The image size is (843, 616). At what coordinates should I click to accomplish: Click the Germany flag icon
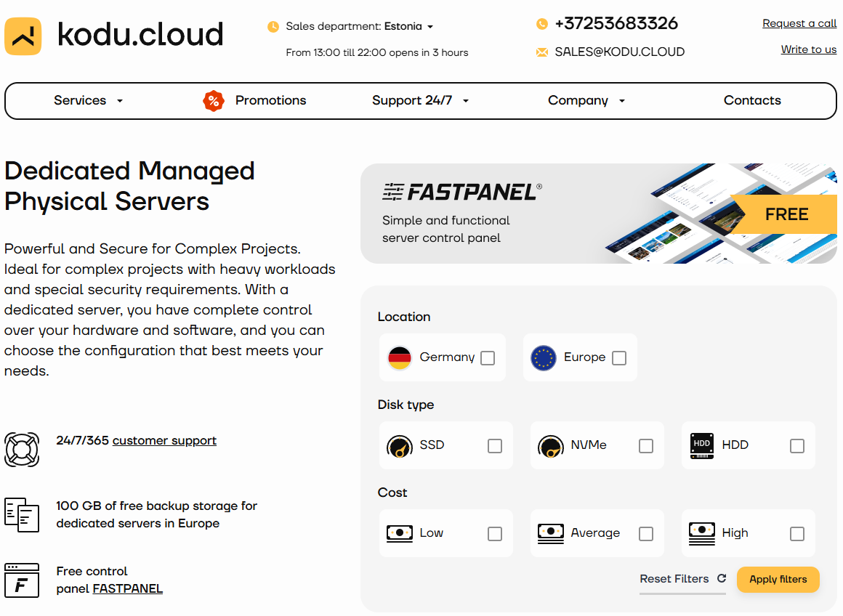coord(400,358)
